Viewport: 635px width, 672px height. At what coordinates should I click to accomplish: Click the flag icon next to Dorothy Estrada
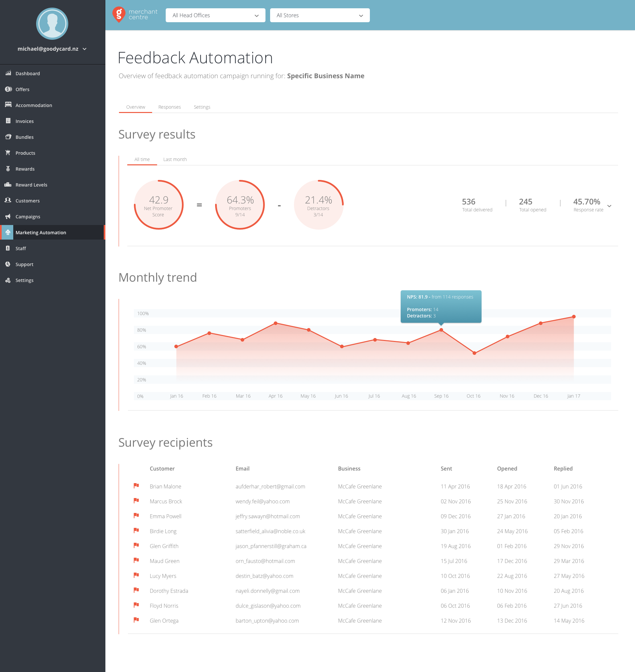(x=137, y=590)
